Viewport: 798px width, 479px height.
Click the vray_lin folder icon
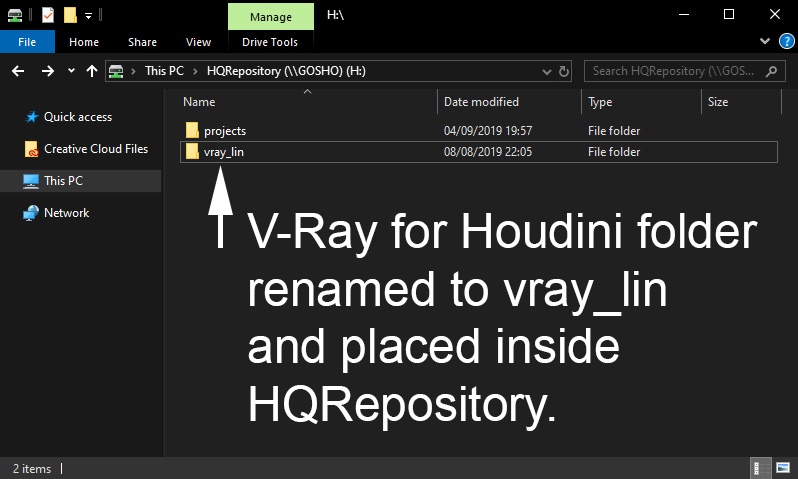coord(192,151)
